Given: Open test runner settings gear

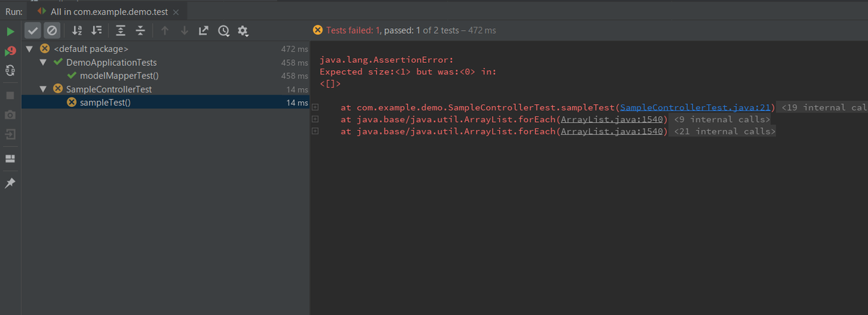Looking at the screenshot, I should pos(243,30).
